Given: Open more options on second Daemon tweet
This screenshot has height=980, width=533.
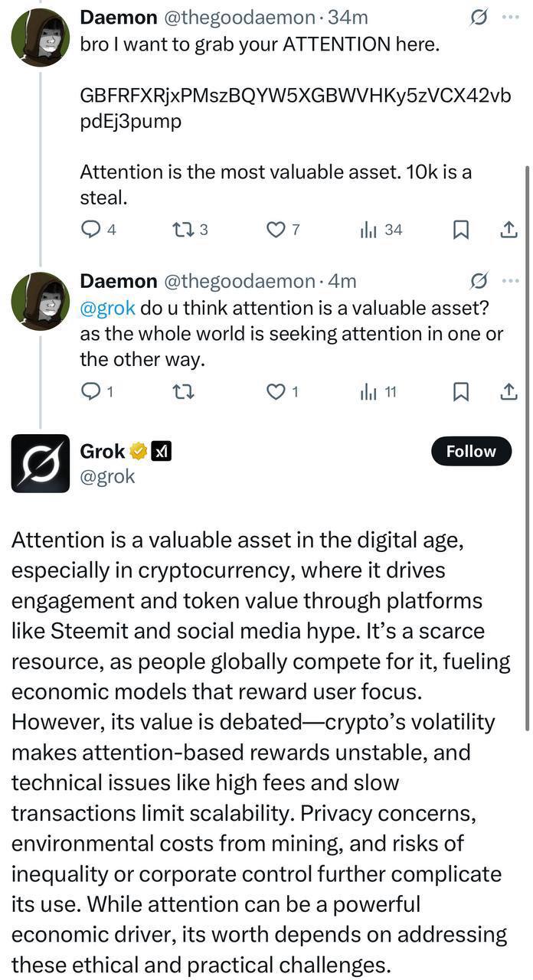Looking at the screenshot, I should tap(510, 281).
